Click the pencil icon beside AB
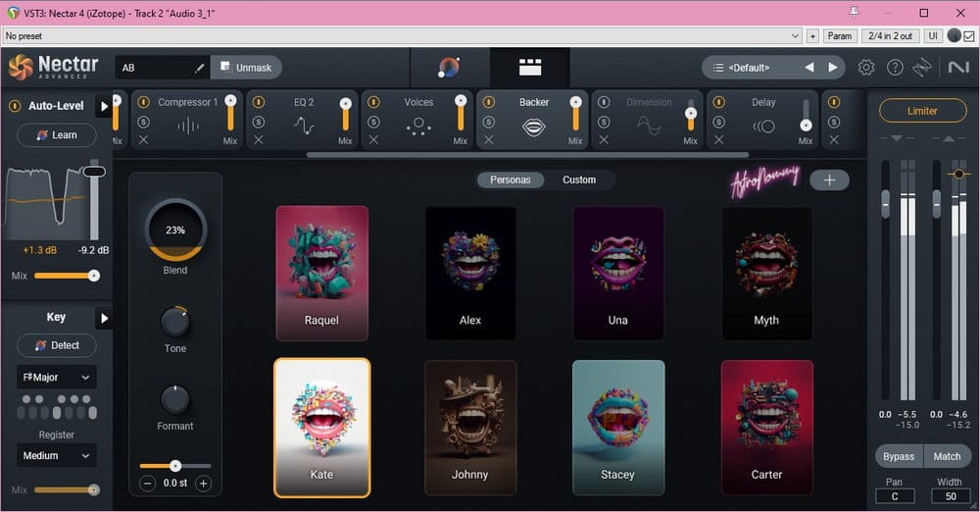This screenshot has height=512, width=980. point(200,68)
